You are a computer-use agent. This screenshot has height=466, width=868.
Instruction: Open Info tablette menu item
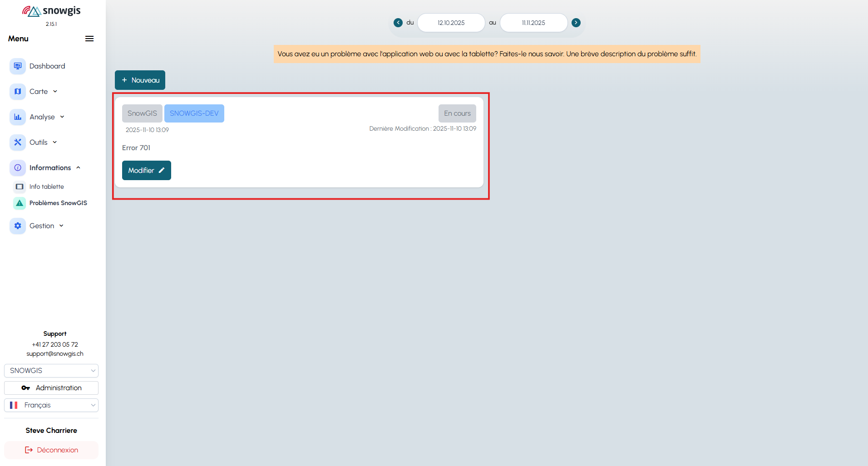click(x=46, y=186)
